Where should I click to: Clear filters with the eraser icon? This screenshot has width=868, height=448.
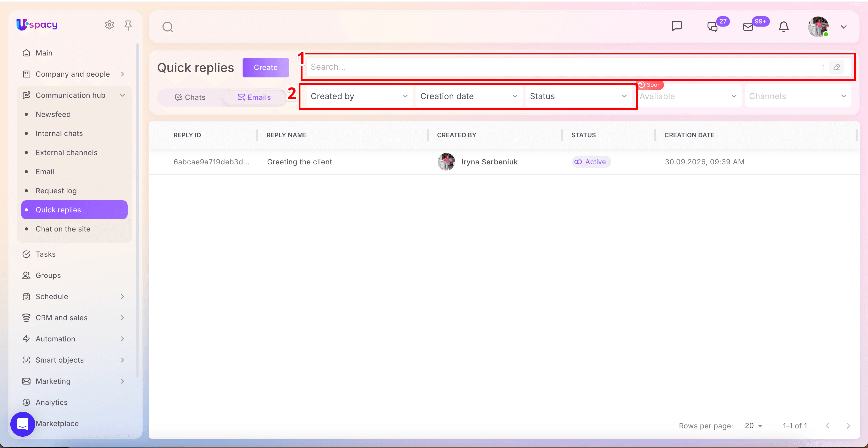click(837, 67)
